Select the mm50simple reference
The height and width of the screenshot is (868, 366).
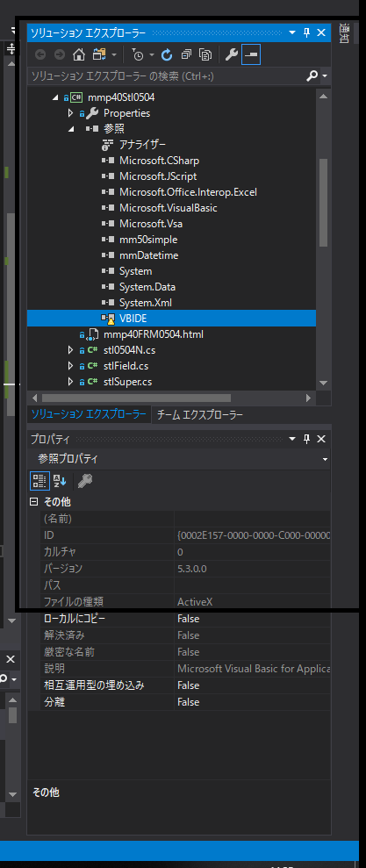pos(148,240)
